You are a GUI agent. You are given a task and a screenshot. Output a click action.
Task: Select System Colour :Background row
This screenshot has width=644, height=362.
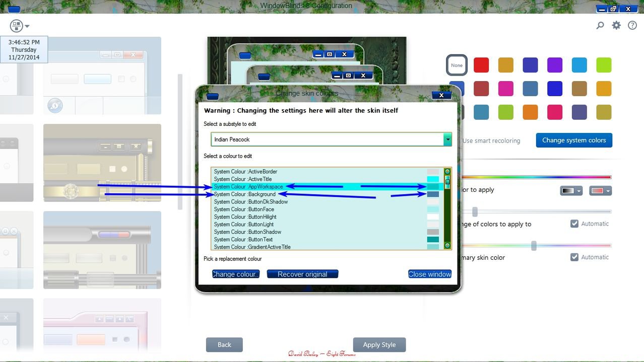tap(327, 194)
